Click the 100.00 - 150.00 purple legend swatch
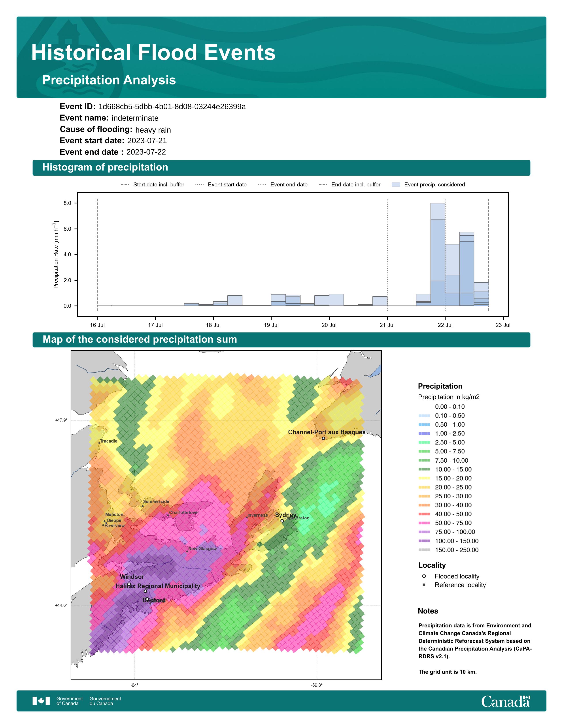The width and height of the screenshot is (563, 728). point(424,541)
